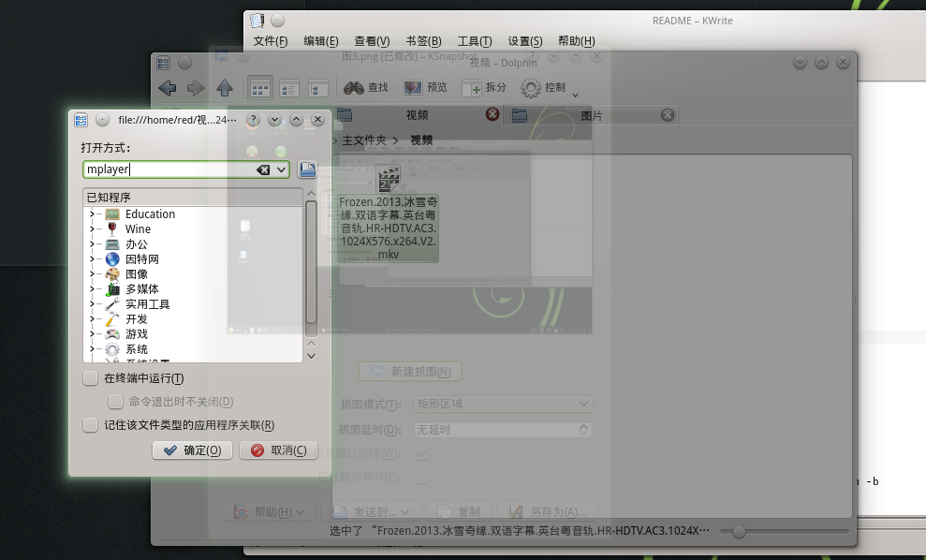
Task: Open Dolphin control (控制) menu
Action: coord(550,87)
